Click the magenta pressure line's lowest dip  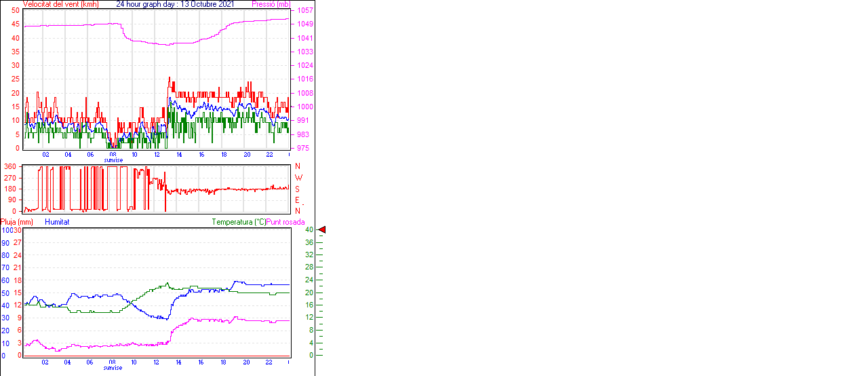[x=167, y=45]
